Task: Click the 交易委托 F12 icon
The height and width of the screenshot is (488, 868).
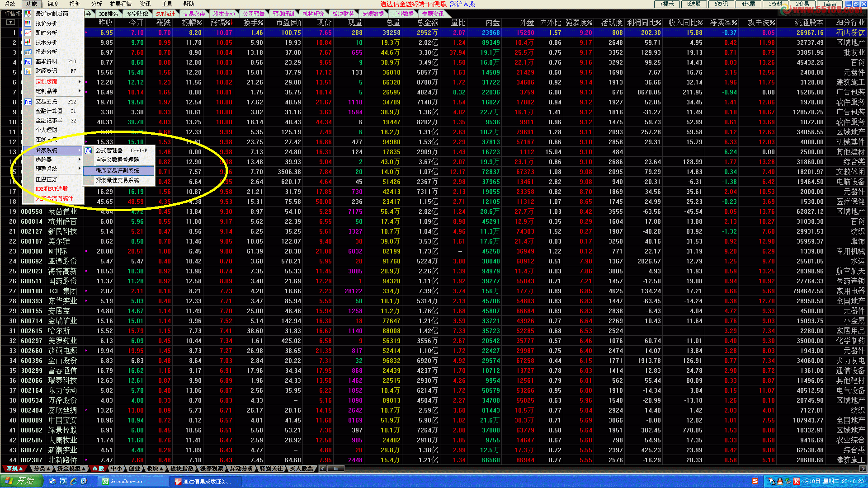Action: point(28,102)
